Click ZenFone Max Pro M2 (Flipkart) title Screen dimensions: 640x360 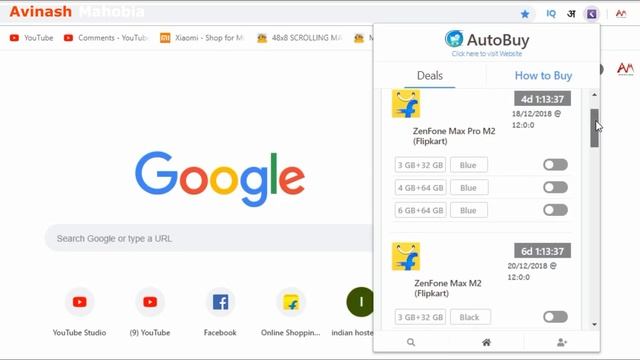[454, 136]
